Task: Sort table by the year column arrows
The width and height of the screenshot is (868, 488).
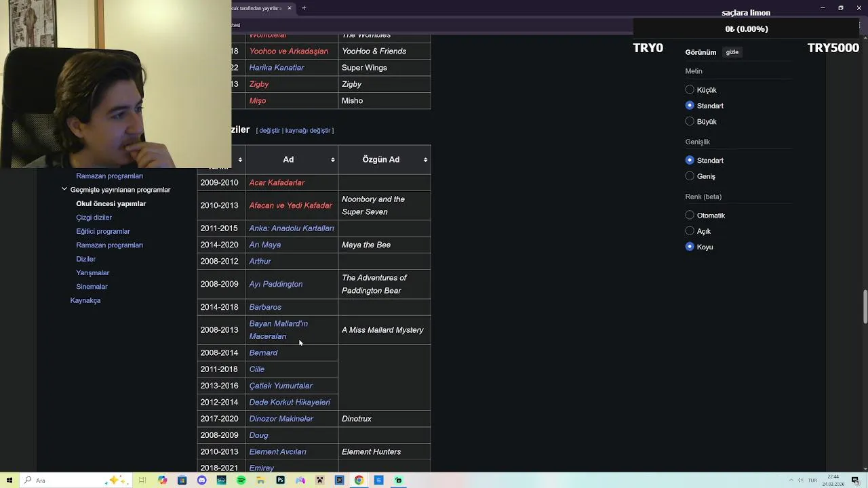Action: 239,160
